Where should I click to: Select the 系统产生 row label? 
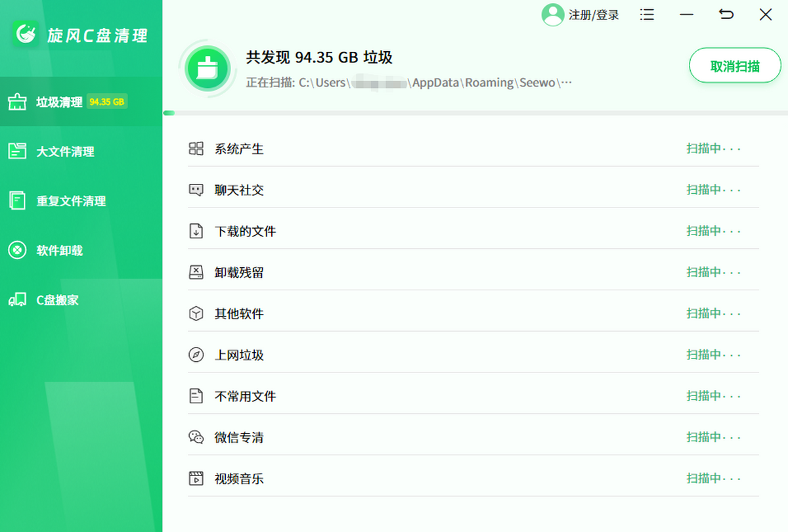click(239, 149)
